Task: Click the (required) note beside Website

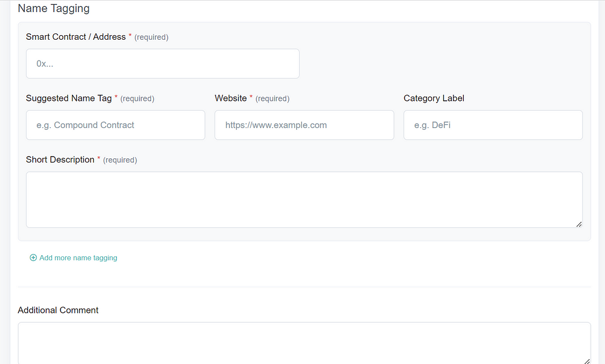Action: click(x=273, y=99)
